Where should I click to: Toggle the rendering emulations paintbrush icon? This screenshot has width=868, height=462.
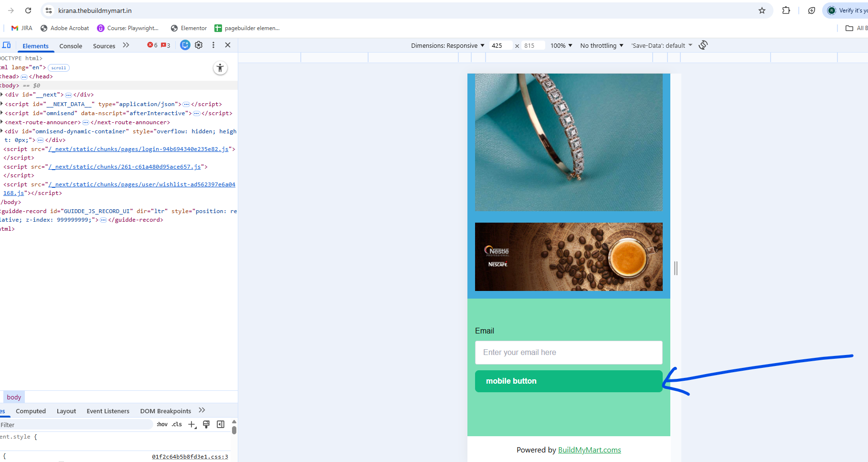(x=206, y=424)
